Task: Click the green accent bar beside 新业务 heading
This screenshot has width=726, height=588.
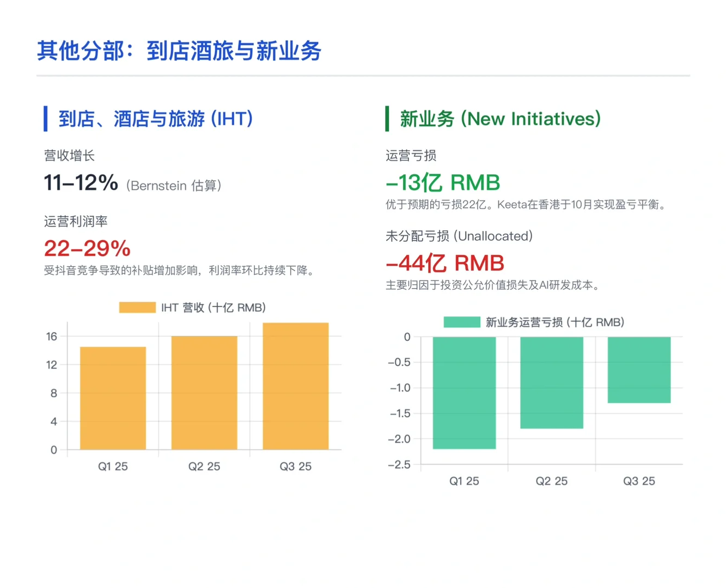Action: pyautogui.click(x=387, y=119)
